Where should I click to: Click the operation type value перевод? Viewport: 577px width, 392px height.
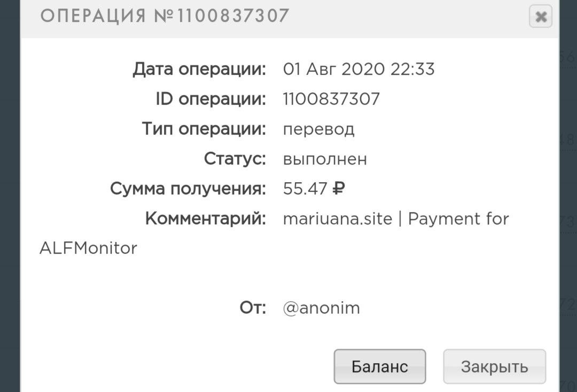pyautogui.click(x=318, y=129)
